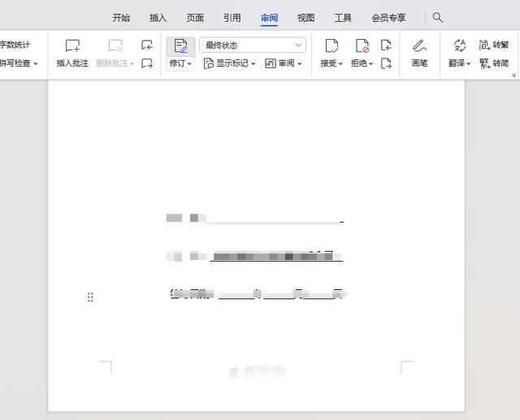Switch to the 开始 tab
The width and height of the screenshot is (520, 420).
coord(121,18)
